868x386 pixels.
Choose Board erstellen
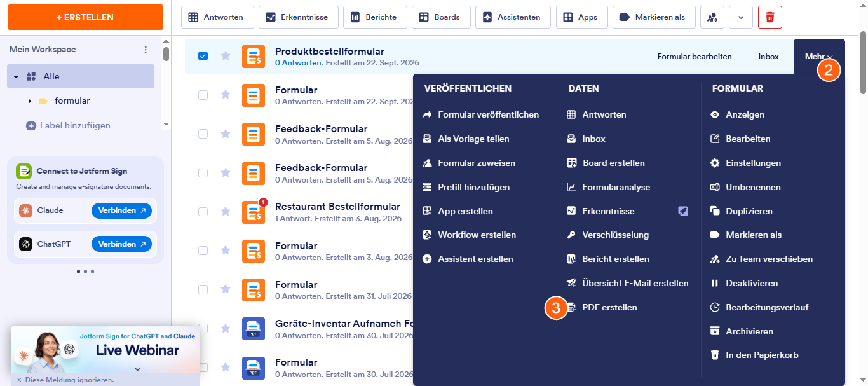tap(606, 163)
